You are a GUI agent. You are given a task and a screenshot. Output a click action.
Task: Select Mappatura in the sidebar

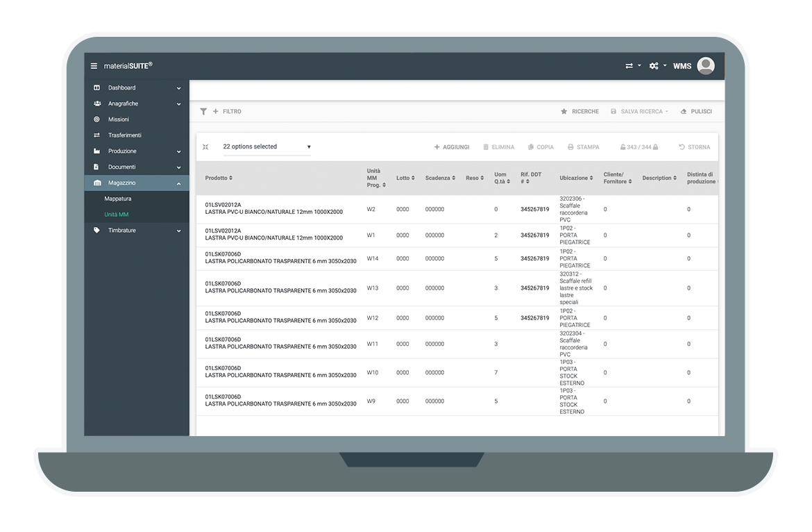(118, 199)
